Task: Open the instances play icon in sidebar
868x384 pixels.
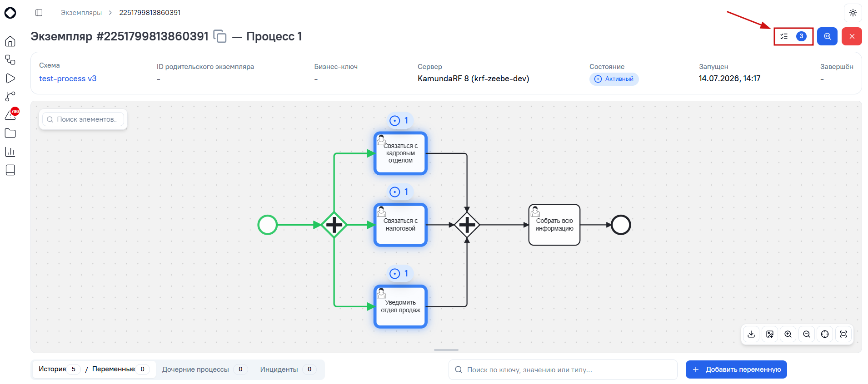Action: [10, 78]
